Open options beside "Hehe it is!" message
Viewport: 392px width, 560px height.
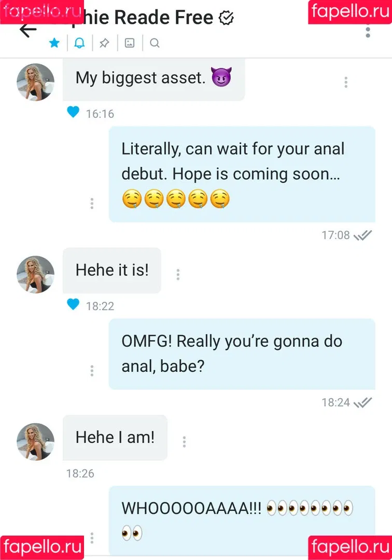[178, 274]
